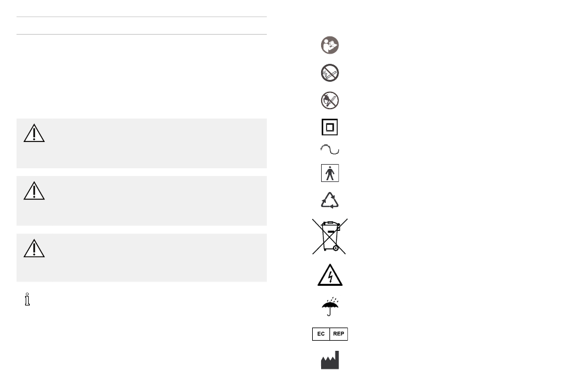Click the blank header area between the lines
The image size is (567, 392).
tap(142, 26)
